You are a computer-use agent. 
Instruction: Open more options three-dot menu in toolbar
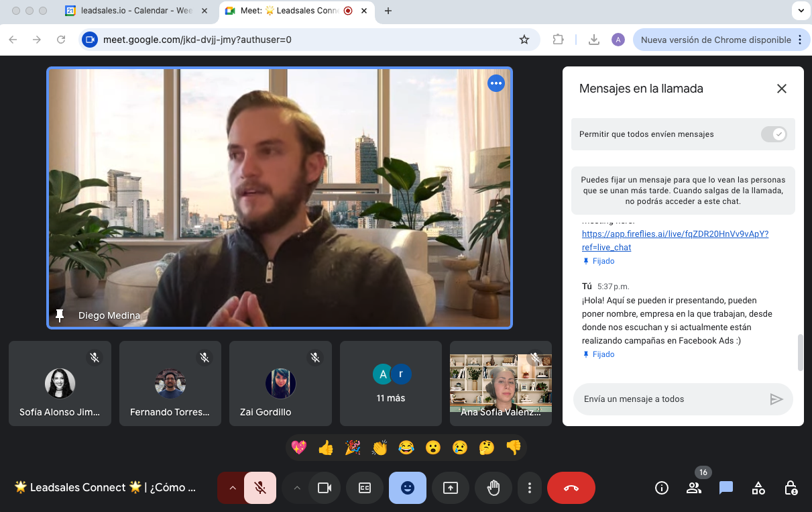(530, 488)
